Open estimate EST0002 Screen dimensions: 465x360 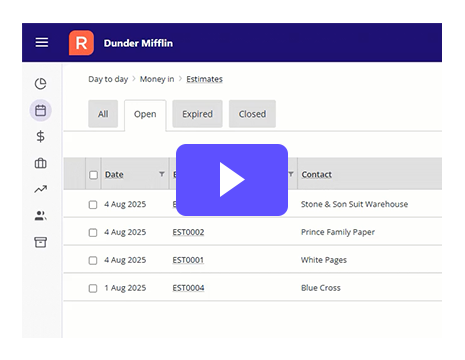point(188,232)
